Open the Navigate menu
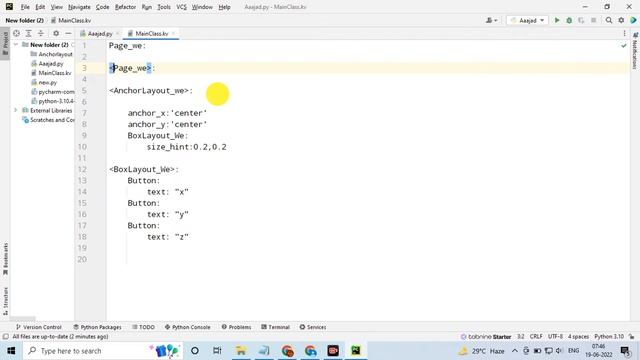This screenshot has height=360, width=640. [x=79, y=7]
